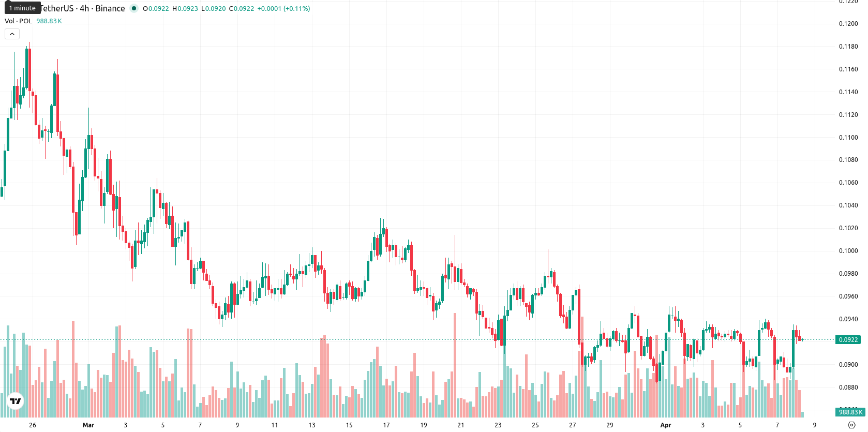The height and width of the screenshot is (432, 868).
Task: Click the volume value label 988.83K on axis
Action: click(x=850, y=412)
